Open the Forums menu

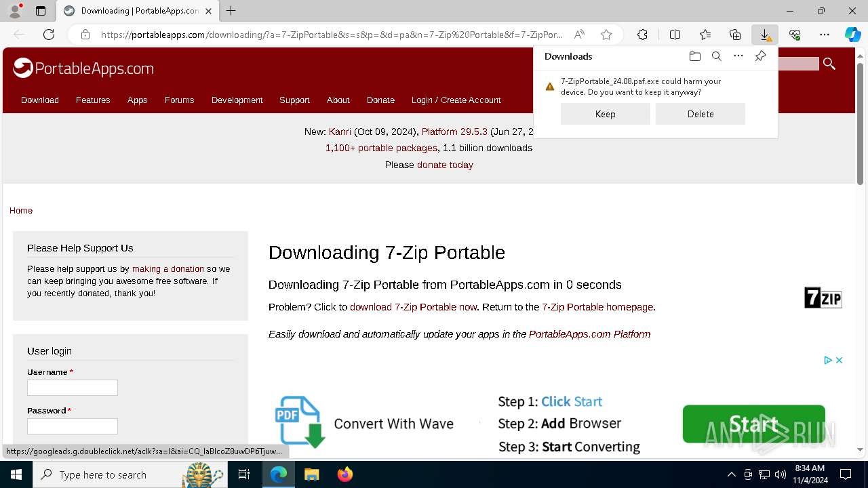coord(179,100)
